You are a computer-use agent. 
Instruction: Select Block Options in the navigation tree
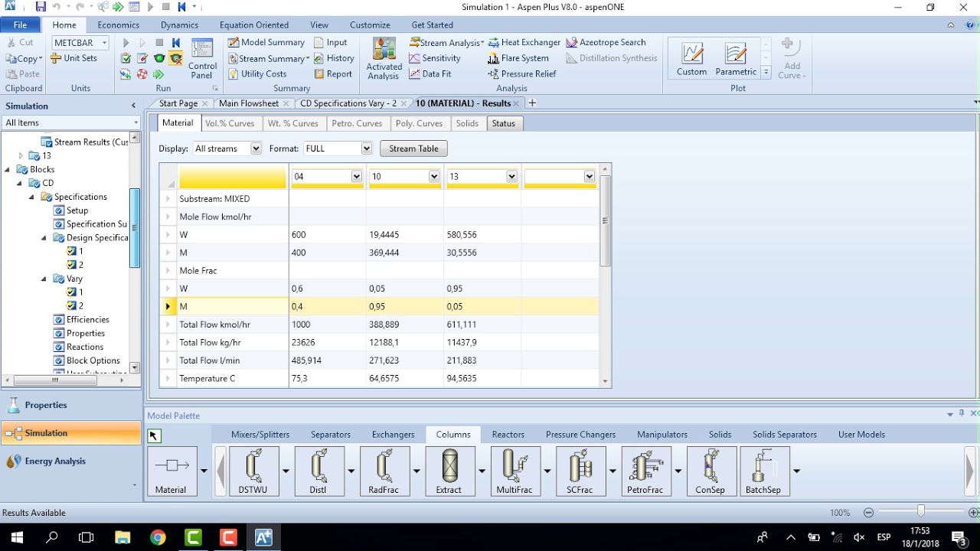tap(93, 361)
